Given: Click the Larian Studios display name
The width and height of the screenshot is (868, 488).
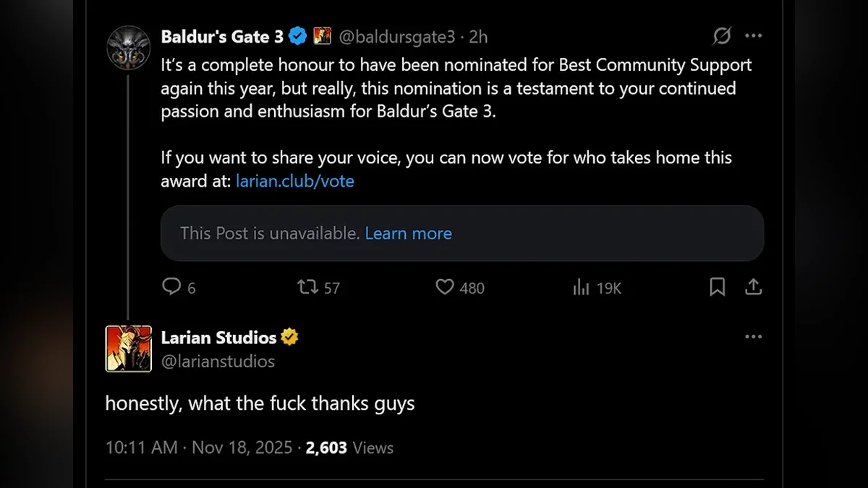Looking at the screenshot, I should pyautogui.click(x=218, y=337).
